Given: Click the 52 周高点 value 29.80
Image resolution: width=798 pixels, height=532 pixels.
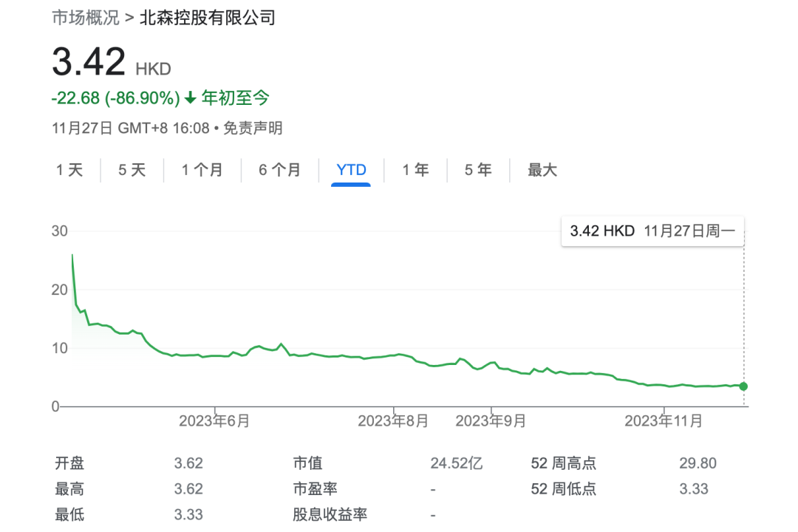Looking at the screenshot, I should [x=698, y=464].
